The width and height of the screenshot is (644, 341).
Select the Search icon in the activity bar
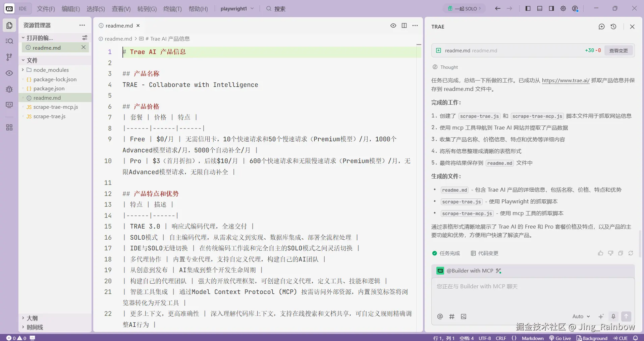tap(9, 41)
